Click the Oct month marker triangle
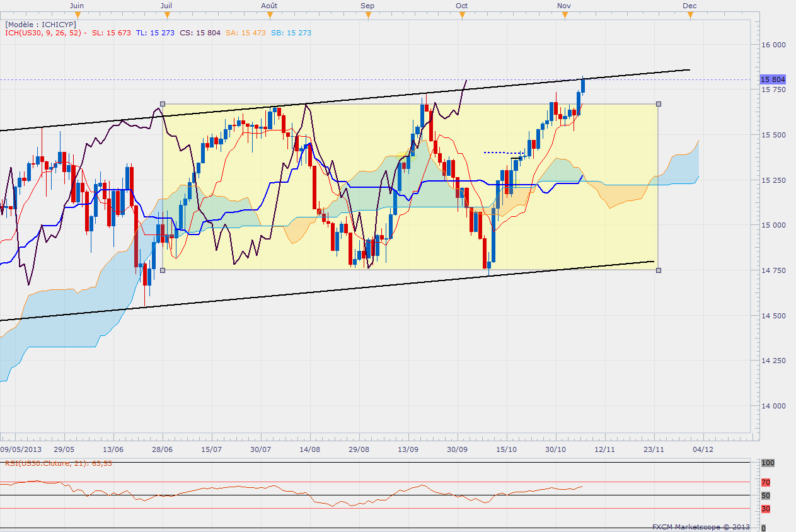The height and width of the screenshot is (532, 796). [x=462, y=16]
